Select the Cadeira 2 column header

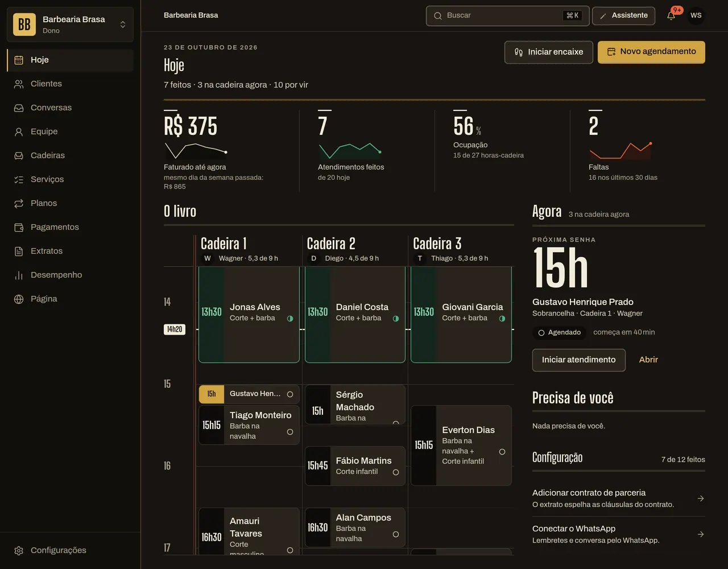point(330,244)
